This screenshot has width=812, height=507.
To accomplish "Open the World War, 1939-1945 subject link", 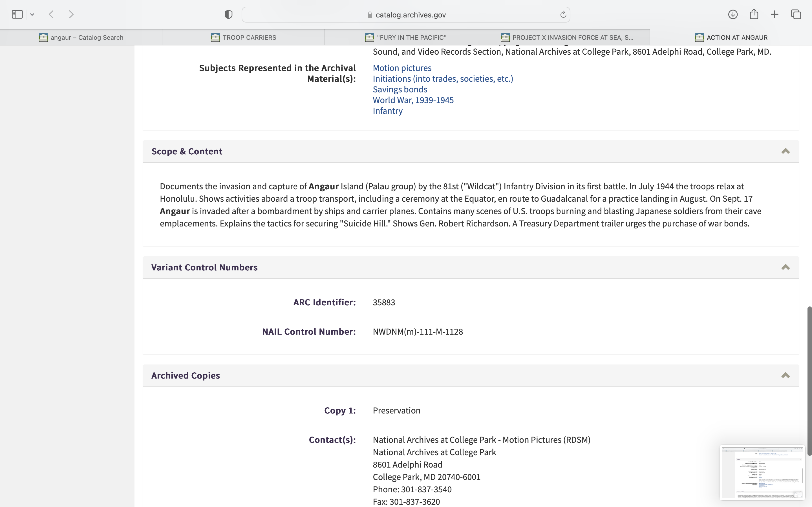I will (413, 100).
